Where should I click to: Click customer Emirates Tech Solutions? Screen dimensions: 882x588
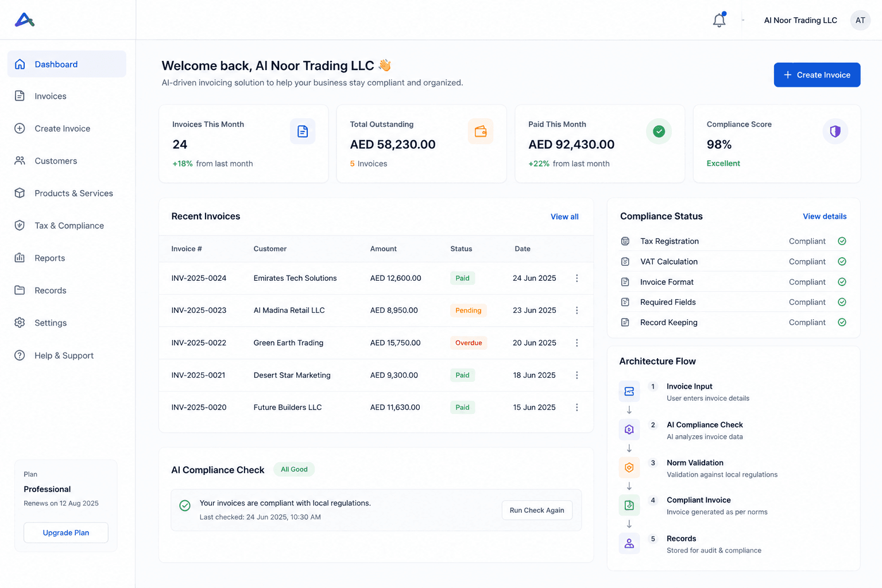click(295, 278)
